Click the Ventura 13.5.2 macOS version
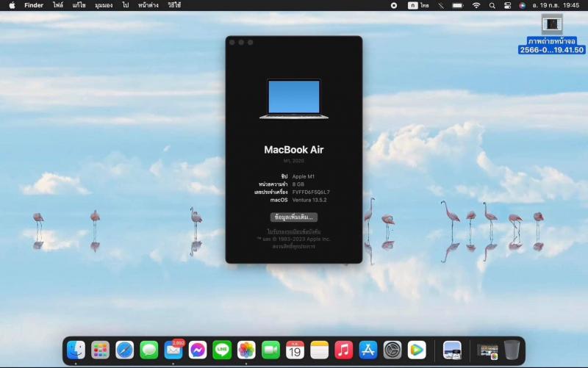Viewport: 588px width, 368px height. pyautogui.click(x=309, y=200)
